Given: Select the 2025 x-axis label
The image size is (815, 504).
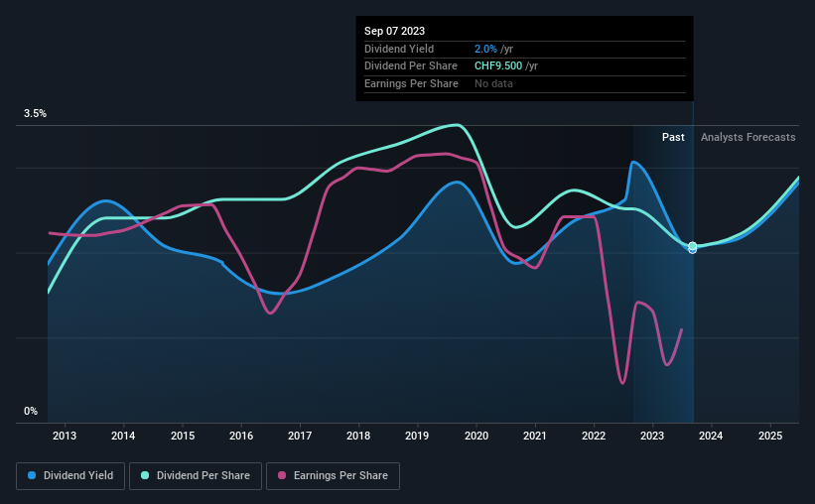Looking at the screenshot, I should click(x=770, y=436).
